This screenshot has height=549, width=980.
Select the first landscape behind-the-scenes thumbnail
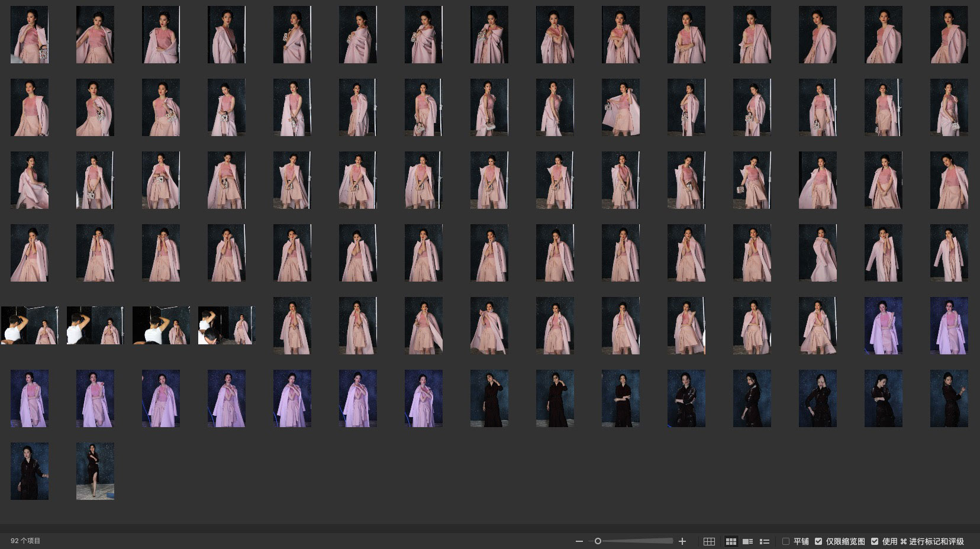[x=30, y=325]
